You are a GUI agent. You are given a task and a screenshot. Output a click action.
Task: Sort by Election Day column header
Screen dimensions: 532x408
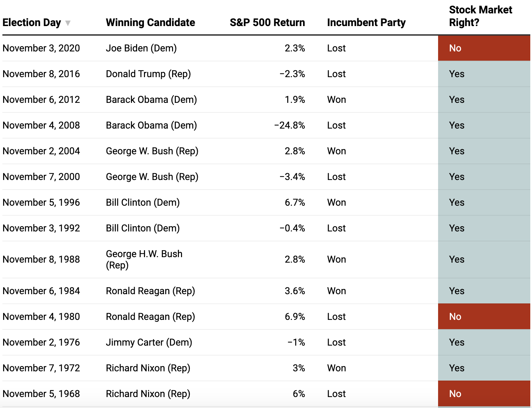32,23
